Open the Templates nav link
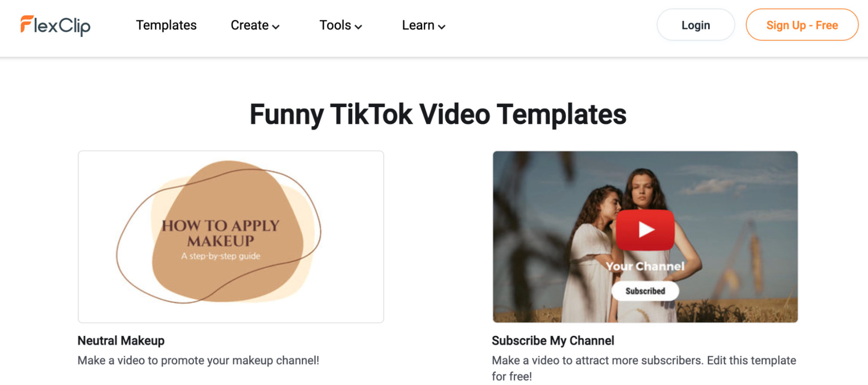868x385 pixels. coord(166,25)
